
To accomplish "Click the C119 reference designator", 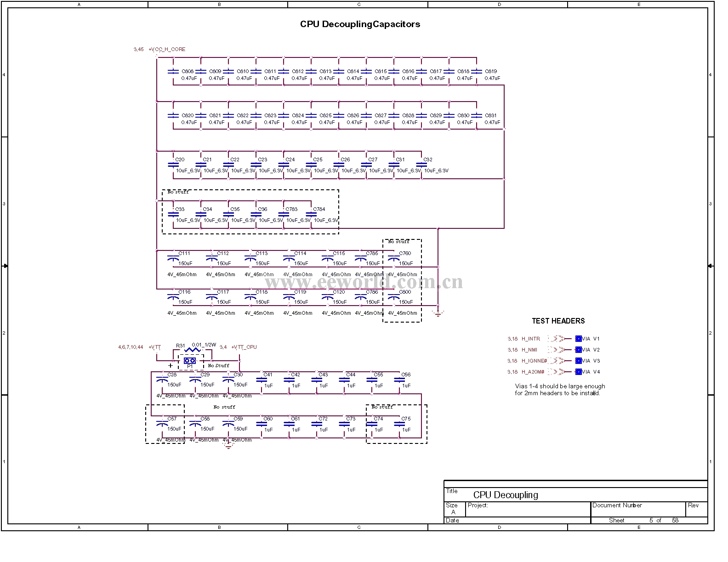I will [300, 292].
